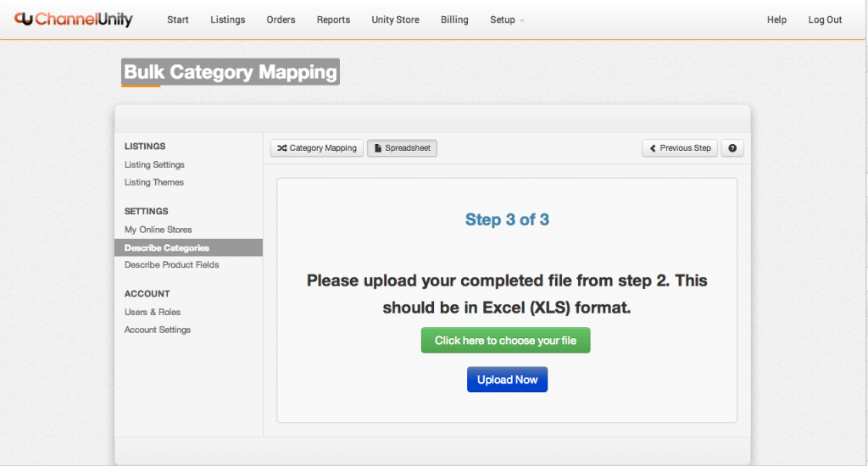Click the Category Mapping shuffle icon
This screenshot has height=466, width=868.
pos(282,148)
